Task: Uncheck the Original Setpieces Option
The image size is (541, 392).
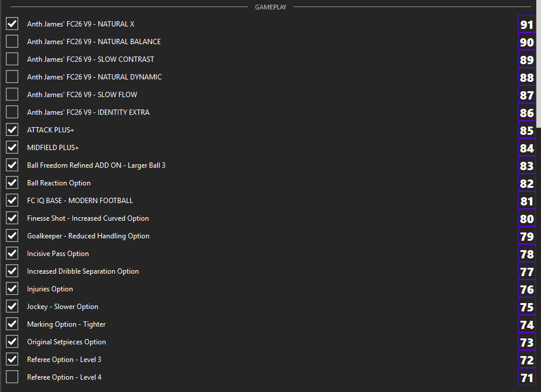Action: (x=12, y=341)
